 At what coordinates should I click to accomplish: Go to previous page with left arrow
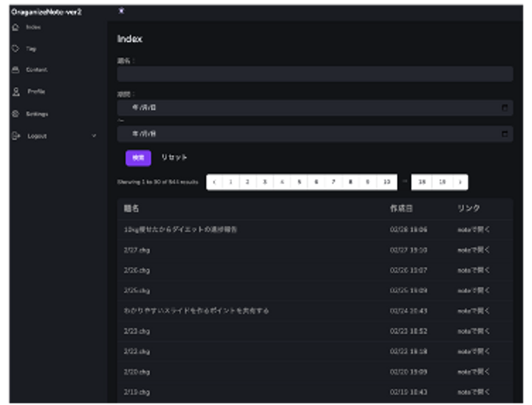[214, 182]
